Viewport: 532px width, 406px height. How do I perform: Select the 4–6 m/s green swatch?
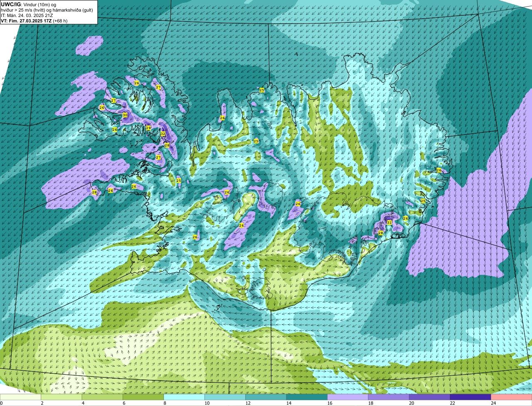102,397
